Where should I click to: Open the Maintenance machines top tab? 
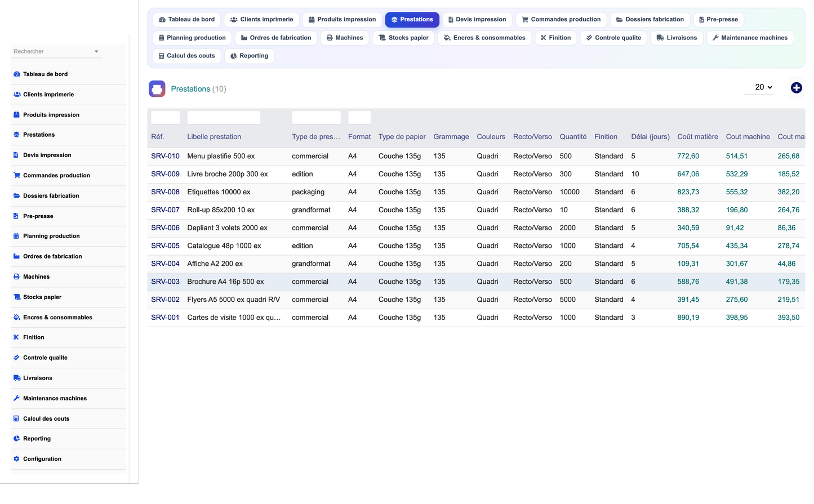click(x=750, y=38)
